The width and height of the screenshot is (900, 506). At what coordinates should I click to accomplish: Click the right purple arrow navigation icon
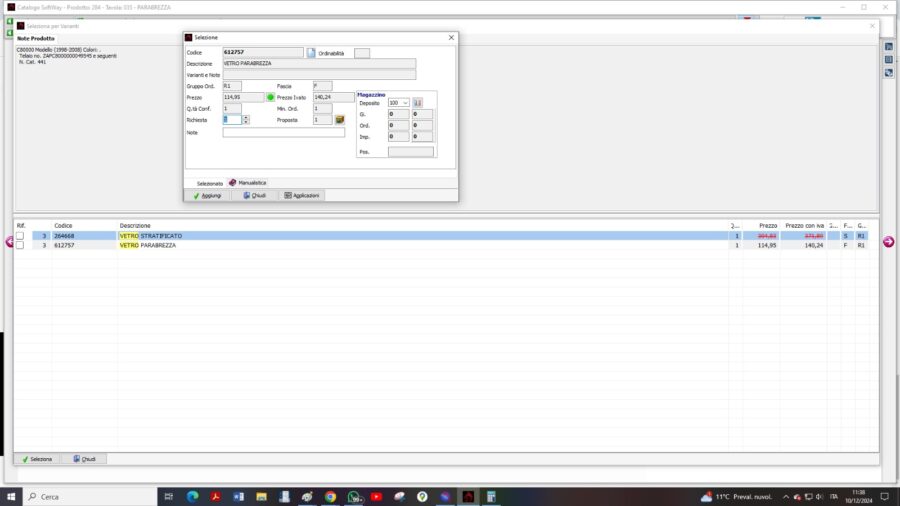point(887,242)
